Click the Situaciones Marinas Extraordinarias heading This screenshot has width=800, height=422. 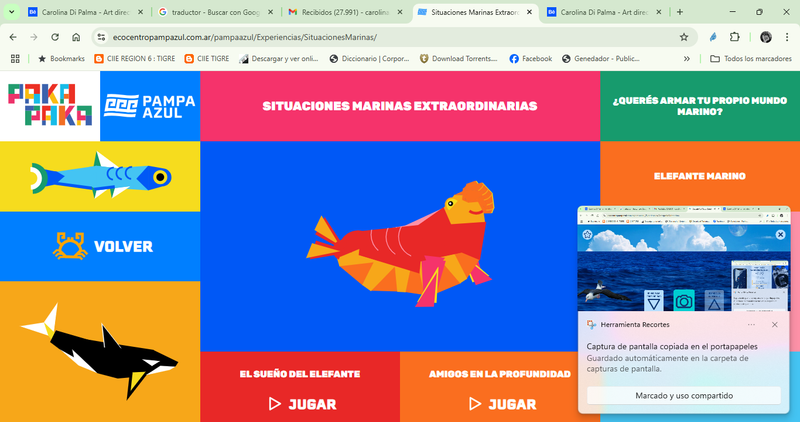400,106
